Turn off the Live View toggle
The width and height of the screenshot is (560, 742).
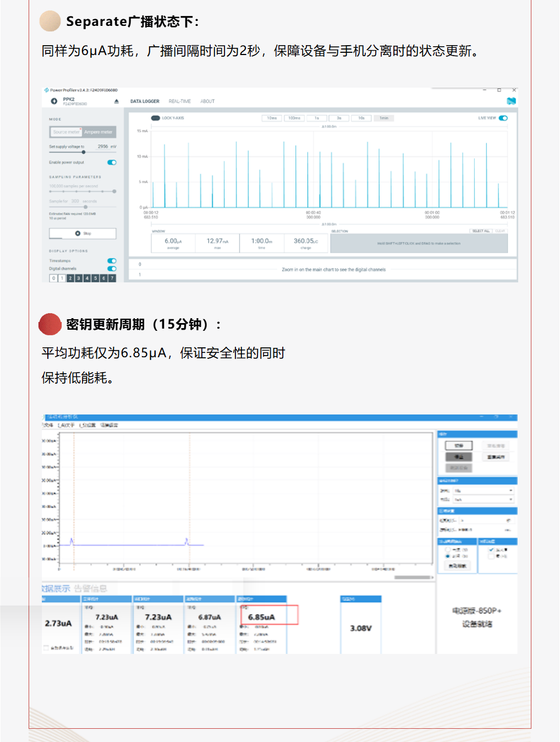click(x=503, y=118)
